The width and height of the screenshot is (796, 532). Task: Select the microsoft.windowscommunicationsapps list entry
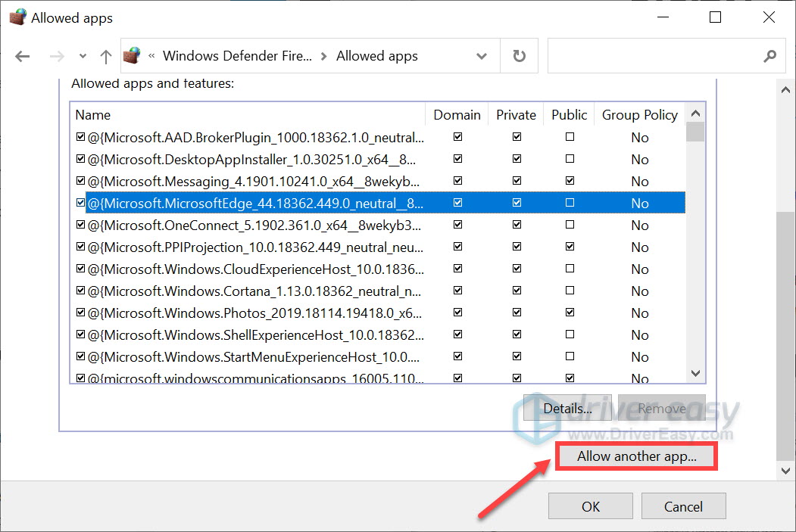coord(255,378)
